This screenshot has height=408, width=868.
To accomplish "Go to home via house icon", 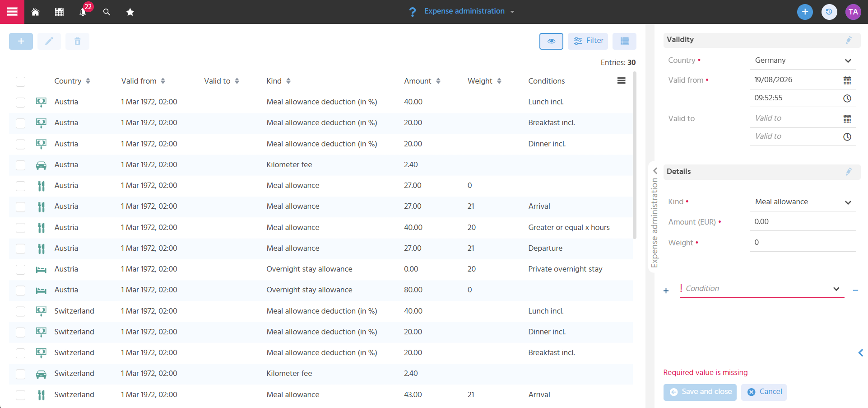I will click(x=35, y=12).
